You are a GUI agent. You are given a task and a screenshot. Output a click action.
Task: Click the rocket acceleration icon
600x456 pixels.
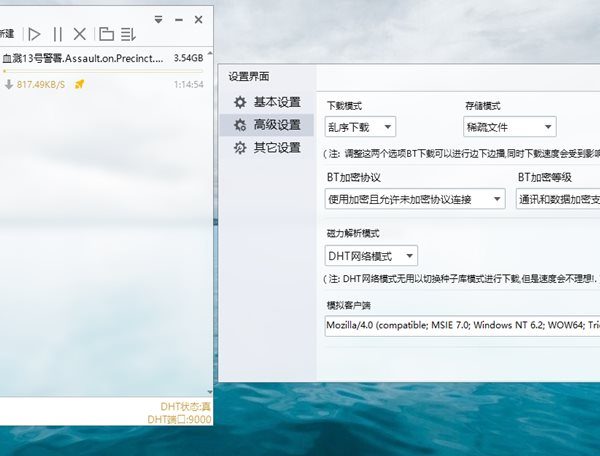(80, 84)
